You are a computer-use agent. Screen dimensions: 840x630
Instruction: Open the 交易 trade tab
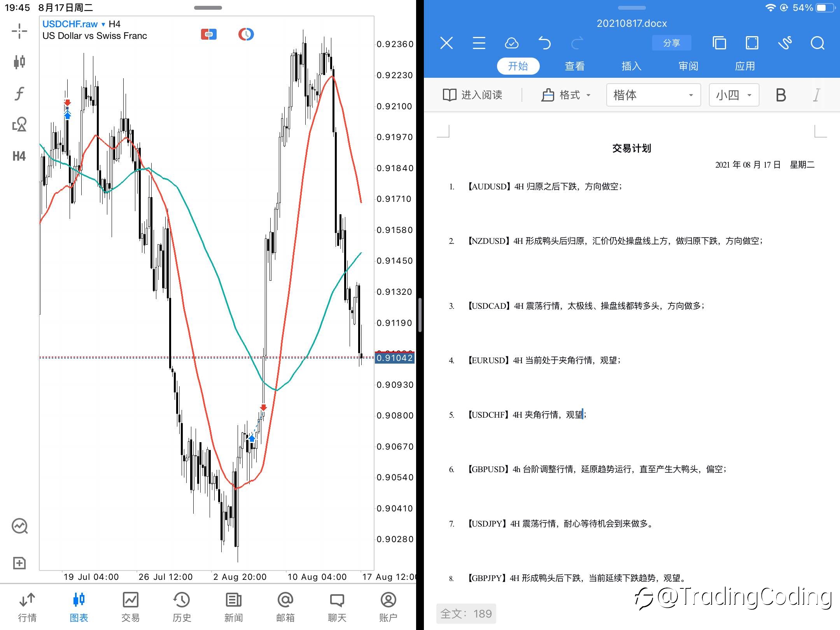[x=130, y=607]
